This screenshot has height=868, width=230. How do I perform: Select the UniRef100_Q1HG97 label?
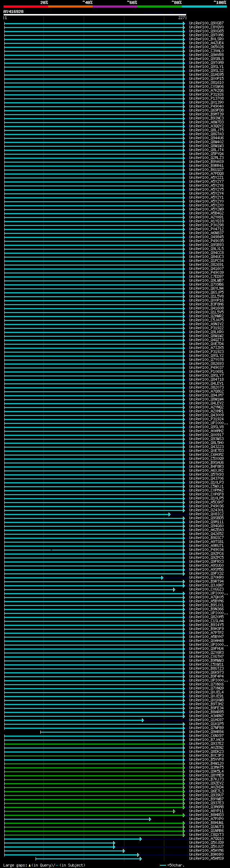tap(206, 720)
